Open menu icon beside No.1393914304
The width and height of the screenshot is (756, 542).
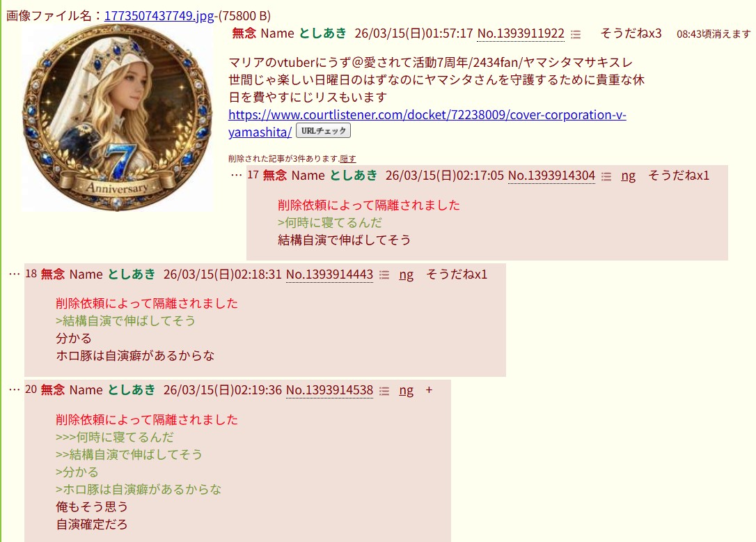[606, 177]
